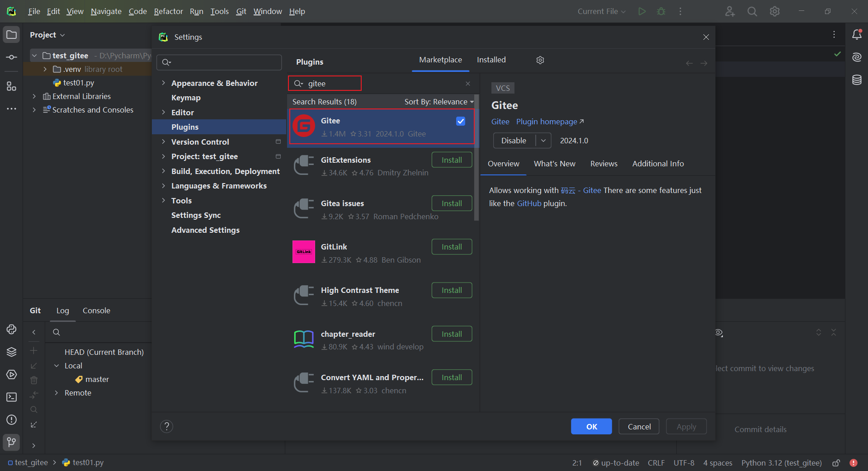
Task: Open the Run tool window icon
Action: coord(11,375)
